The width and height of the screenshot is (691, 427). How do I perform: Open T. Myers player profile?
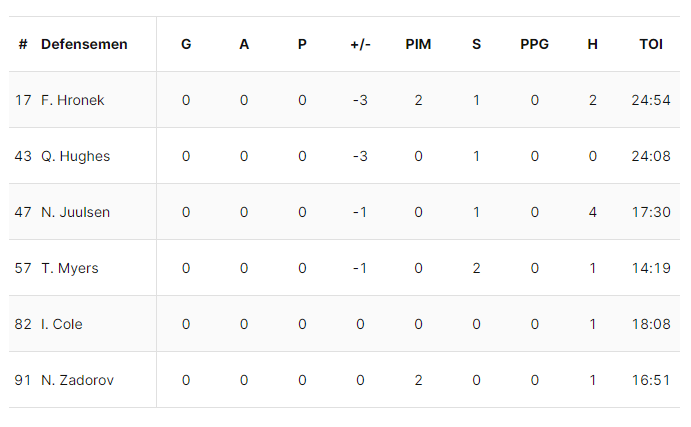70,268
